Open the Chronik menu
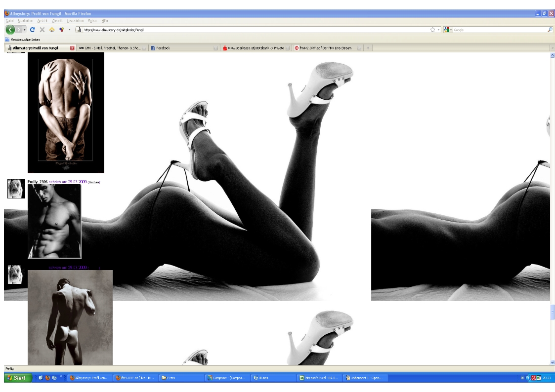Screen dimensions: 555x392 pos(57,21)
